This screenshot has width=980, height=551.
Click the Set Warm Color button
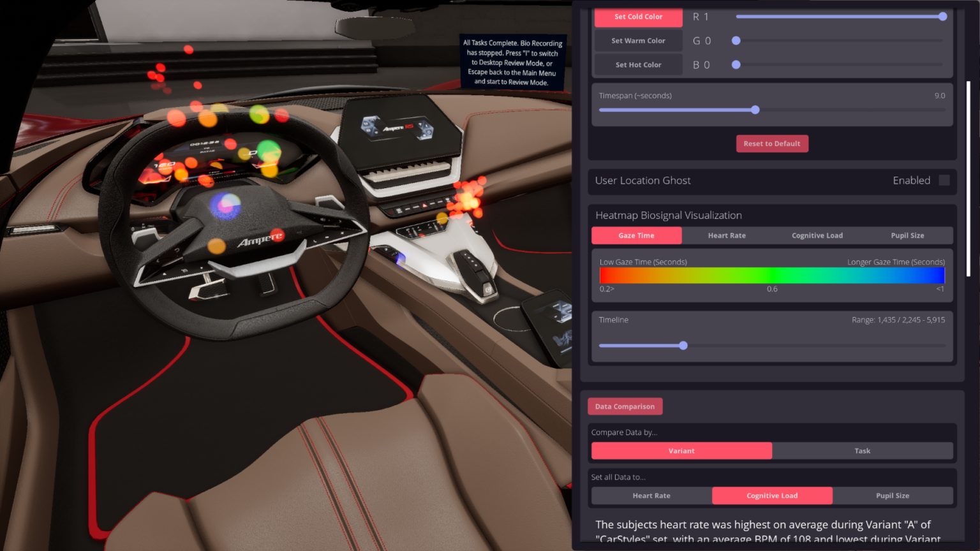click(637, 40)
